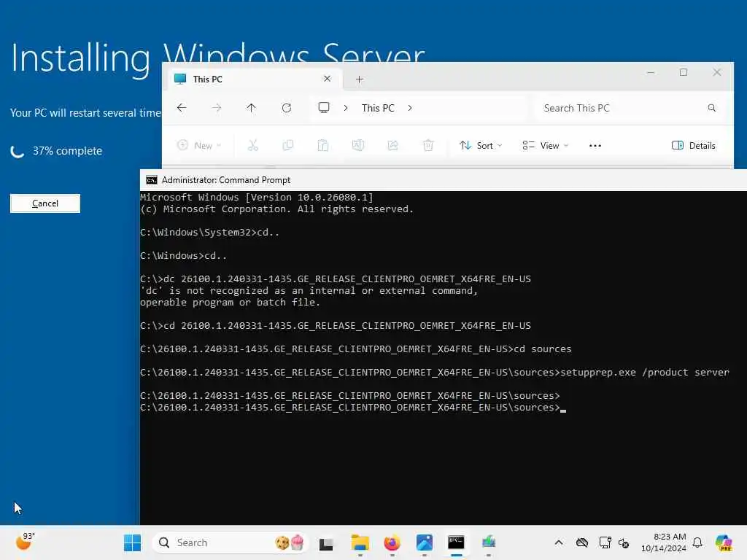The image size is (747, 560).
Task: Open the notifications bell
Action: pos(697,542)
